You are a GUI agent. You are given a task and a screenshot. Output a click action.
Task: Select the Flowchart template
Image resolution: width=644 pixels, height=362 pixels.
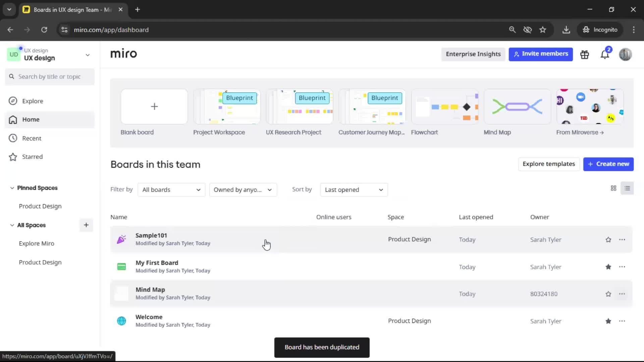click(445, 107)
